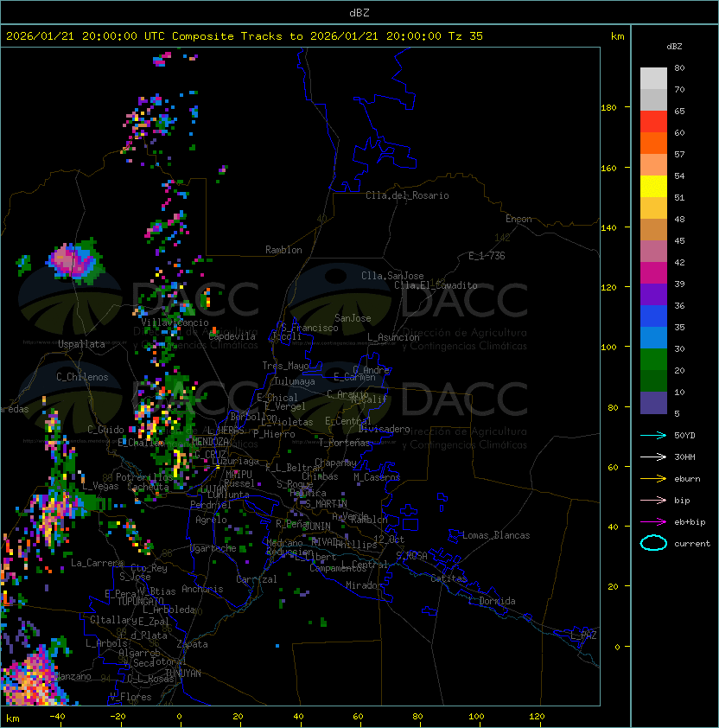
Task: Click the S_ROSA place label
Action: tap(411, 556)
